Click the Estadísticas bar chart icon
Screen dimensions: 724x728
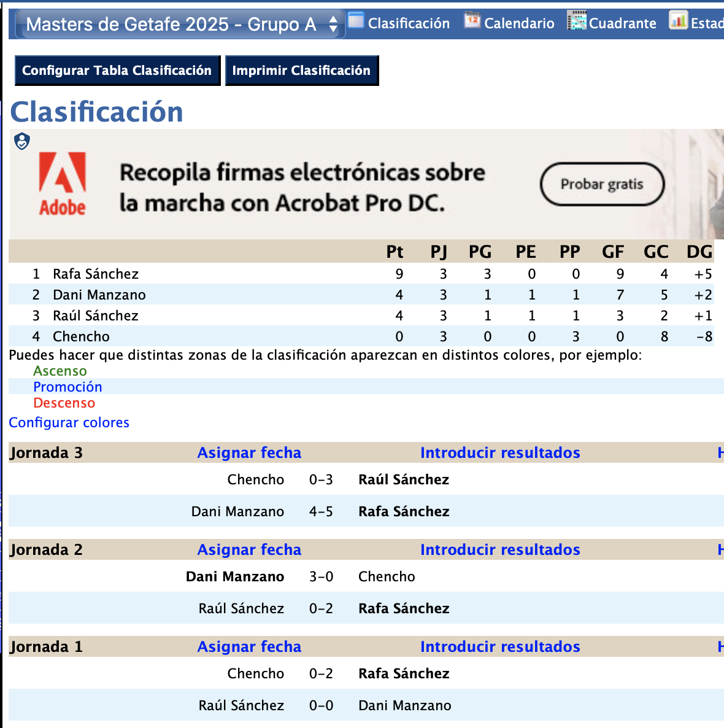point(678,21)
